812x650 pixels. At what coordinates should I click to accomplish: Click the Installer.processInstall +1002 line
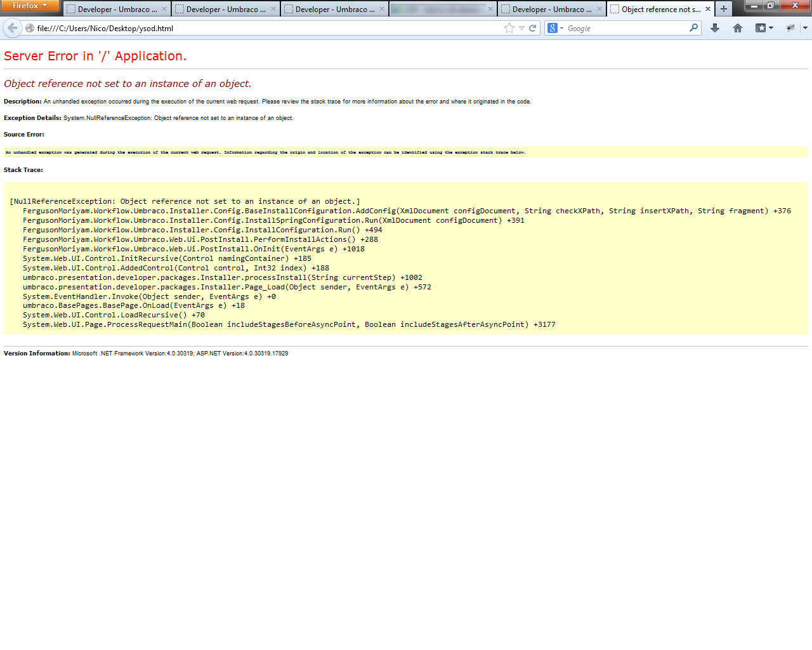pyautogui.click(x=223, y=277)
